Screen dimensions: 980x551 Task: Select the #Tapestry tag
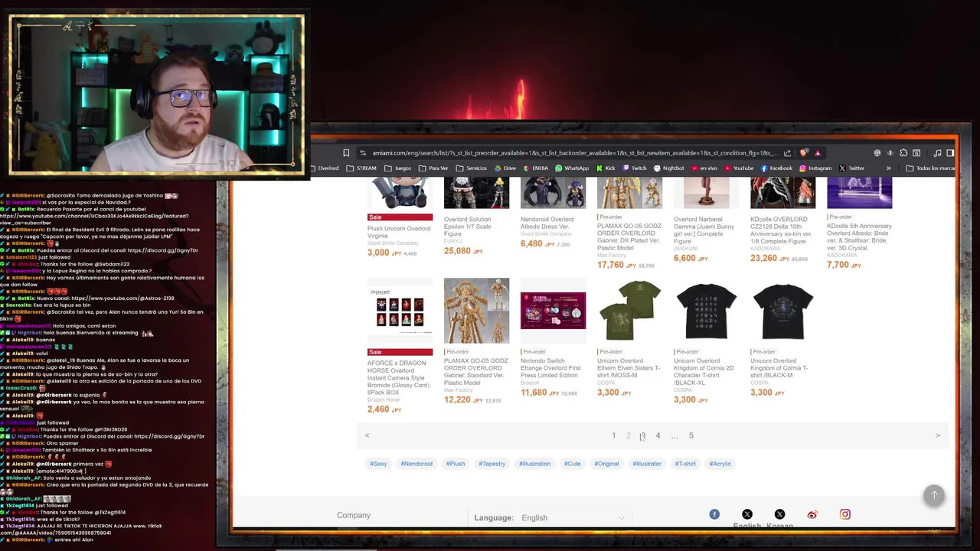tap(492, 464)
